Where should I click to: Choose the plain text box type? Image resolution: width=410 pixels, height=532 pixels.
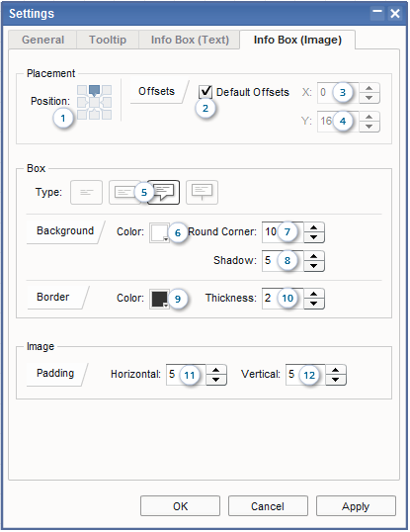[86, 193]
